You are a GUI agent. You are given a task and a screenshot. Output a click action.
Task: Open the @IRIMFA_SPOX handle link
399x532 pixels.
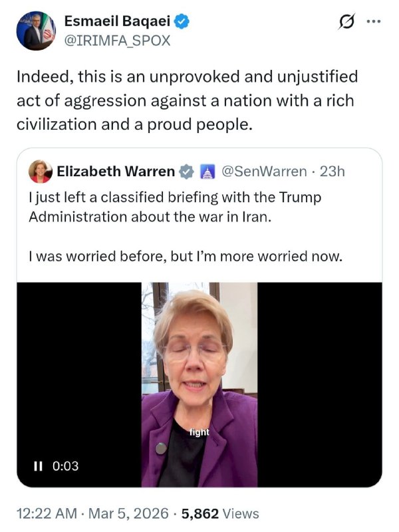[117, 41]
